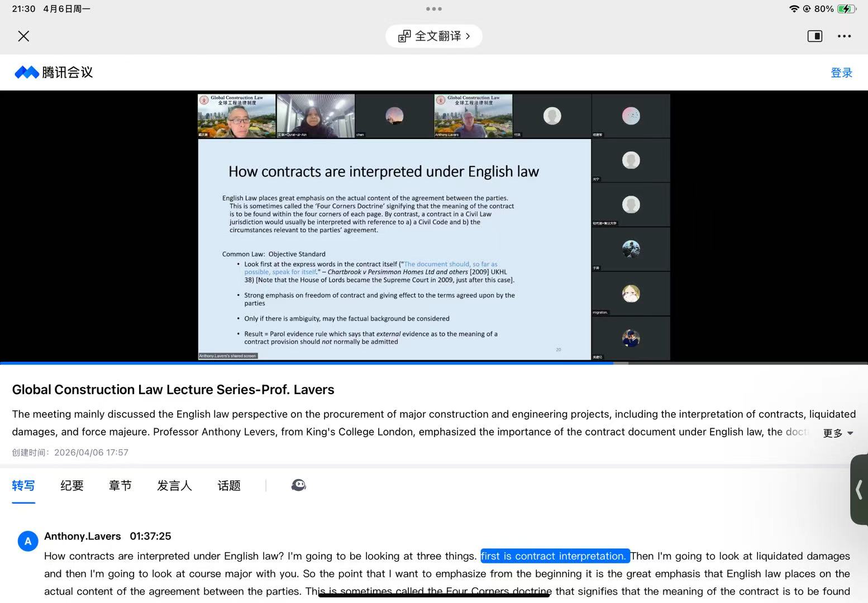
Task: Tap the Wi-Fi status icon
Action: 794,9
